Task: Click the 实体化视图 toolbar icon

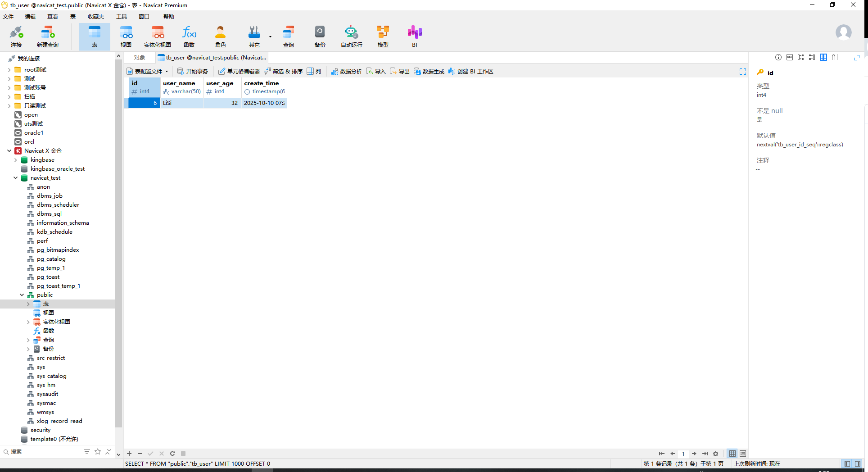Action: (x=158, y=36)
